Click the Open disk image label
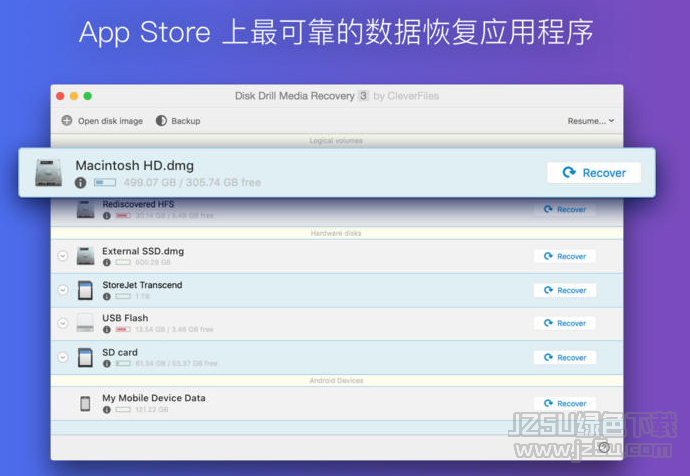 click(110, 121)
